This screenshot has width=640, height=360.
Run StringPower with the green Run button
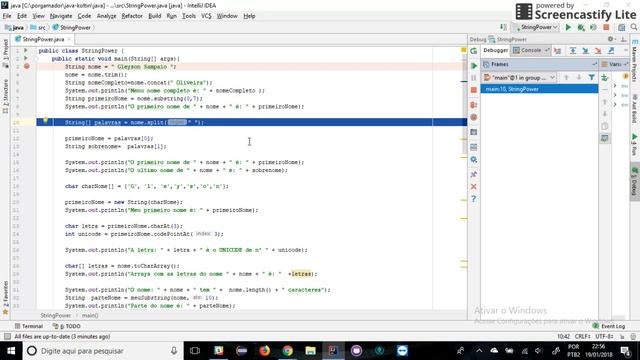(x=568, y=27)
